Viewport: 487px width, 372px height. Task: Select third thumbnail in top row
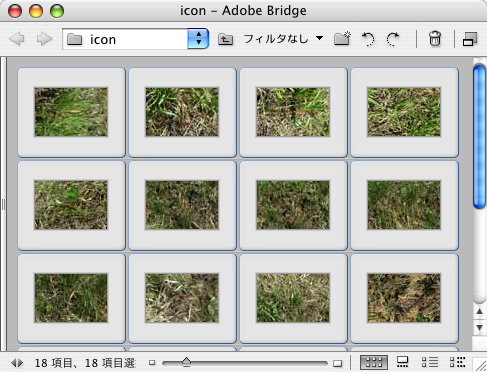click(x=293, y=112)
